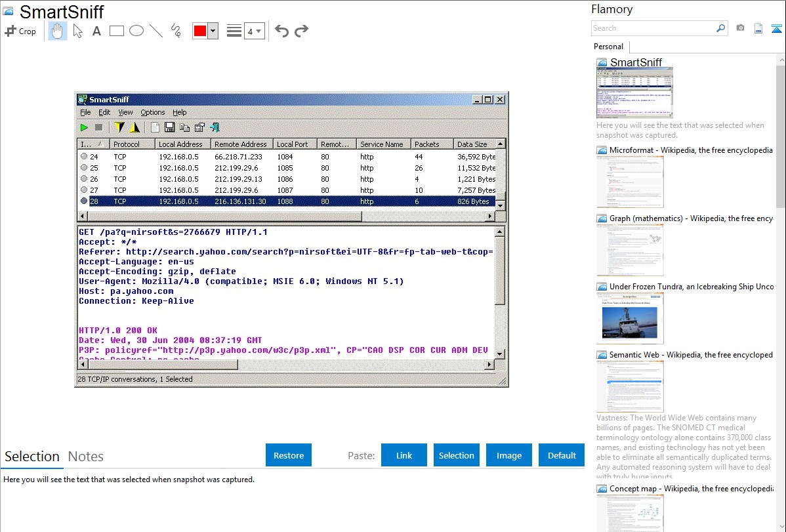
Task: Click the red color swatch
Action: 200,31
